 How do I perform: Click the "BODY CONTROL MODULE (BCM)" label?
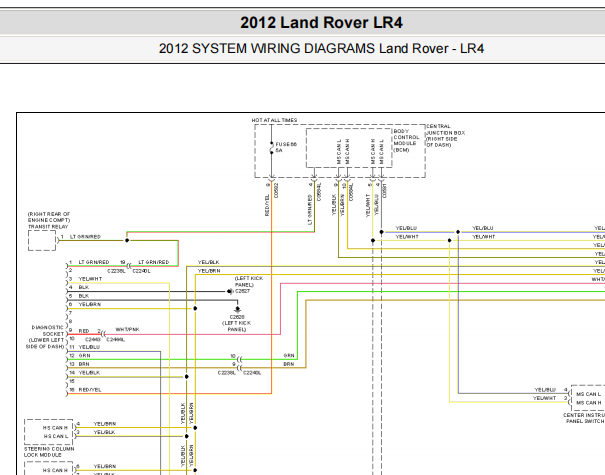[406, 140]
